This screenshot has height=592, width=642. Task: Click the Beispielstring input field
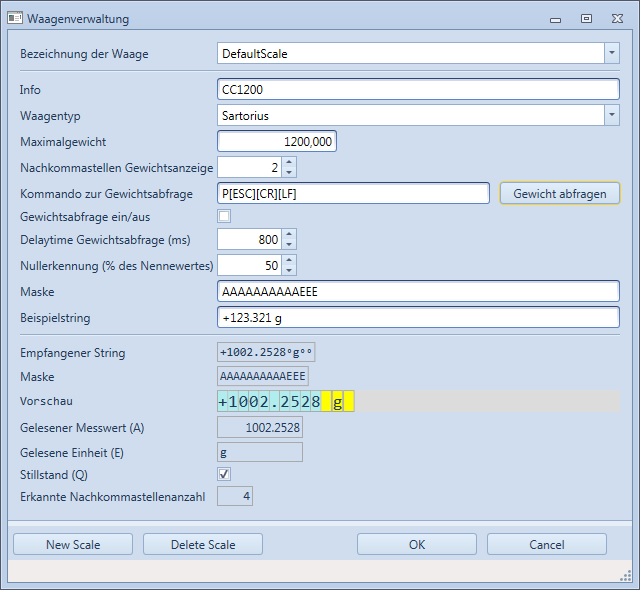tap(418, 317)
